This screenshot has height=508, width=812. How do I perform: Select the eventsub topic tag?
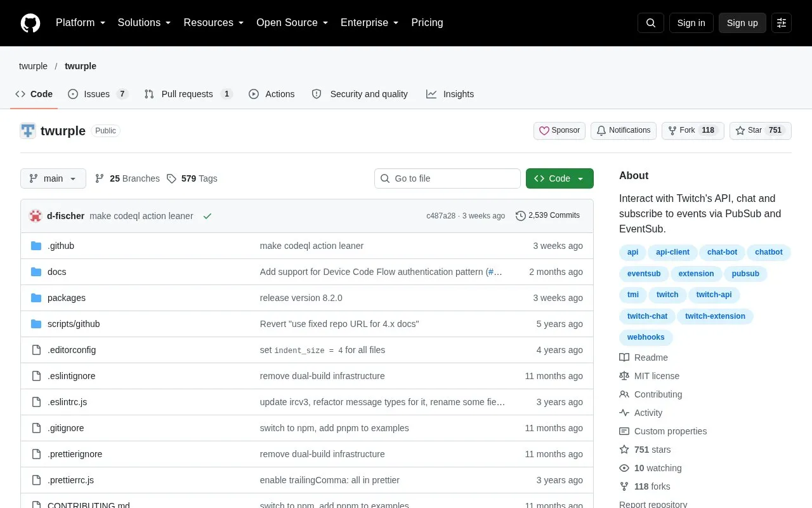coord(644,274)
